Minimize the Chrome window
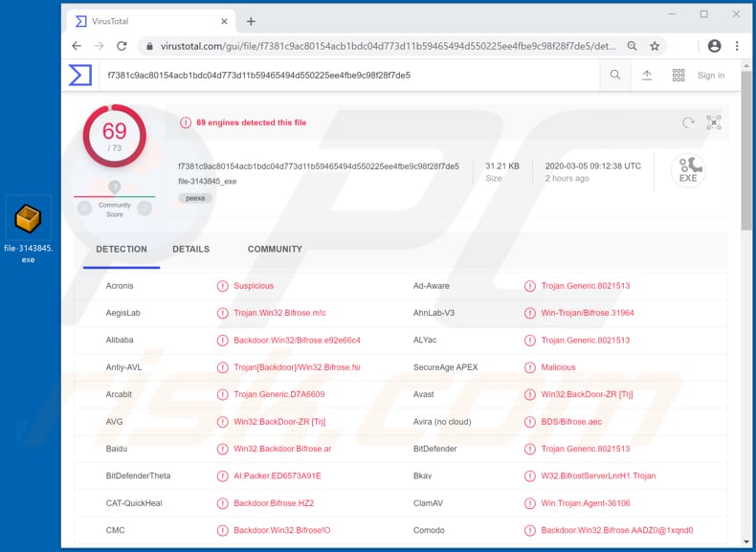 coord(672,14)
